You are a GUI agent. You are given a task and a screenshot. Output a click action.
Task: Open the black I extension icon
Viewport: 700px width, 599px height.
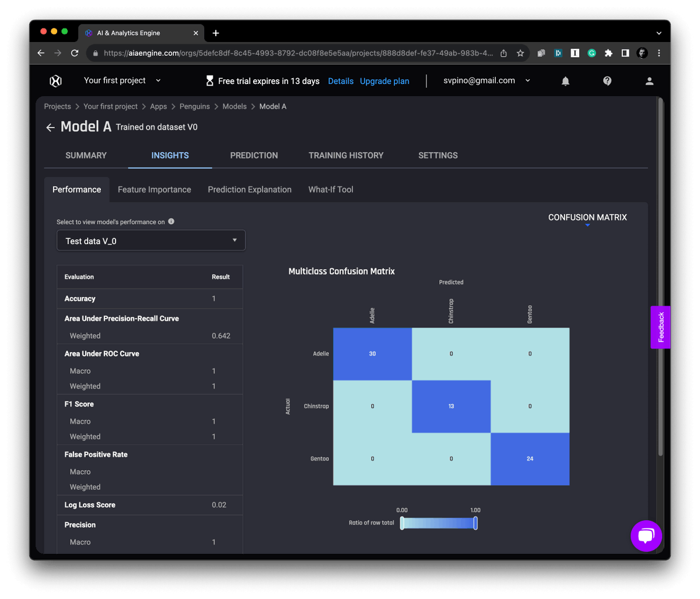pos(575,53)
